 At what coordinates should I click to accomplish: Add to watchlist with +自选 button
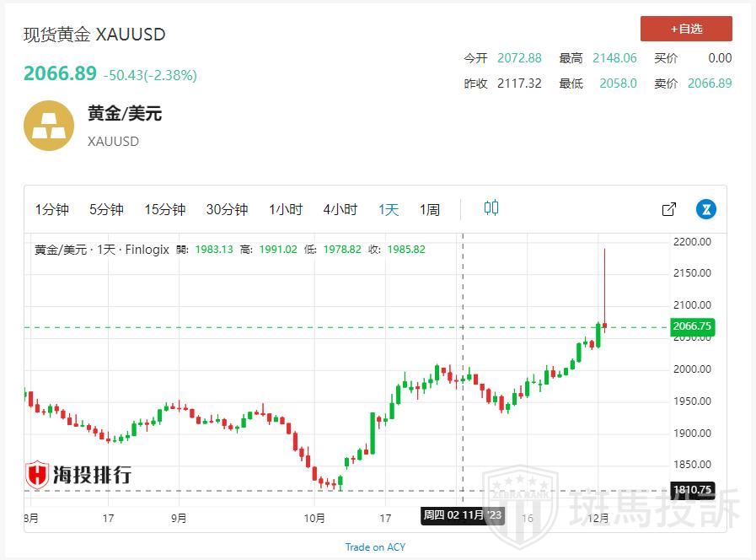click(686, 29)
